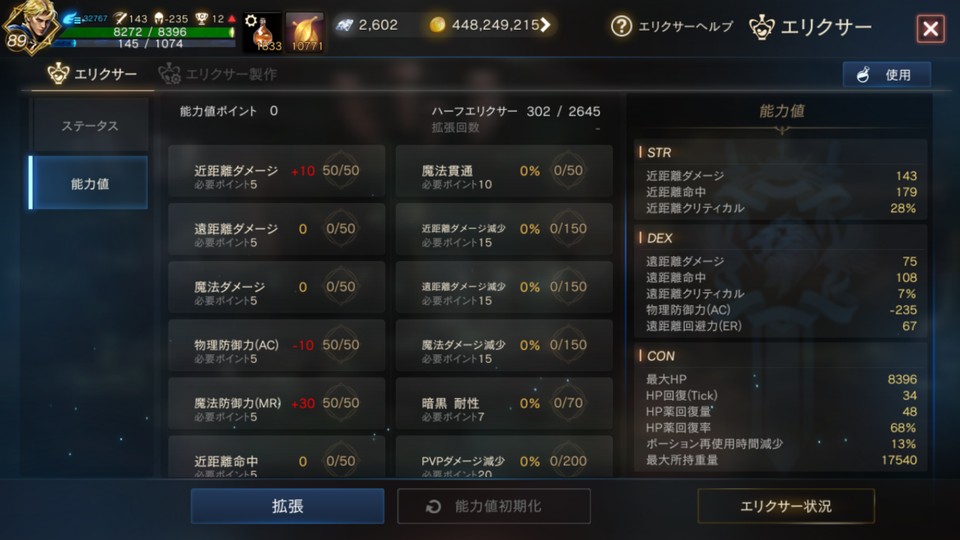Select the 魔法貫通 0/50 stat row
Image resolution: width=960 pixels, height=540 pixels.
pos(504,171)
